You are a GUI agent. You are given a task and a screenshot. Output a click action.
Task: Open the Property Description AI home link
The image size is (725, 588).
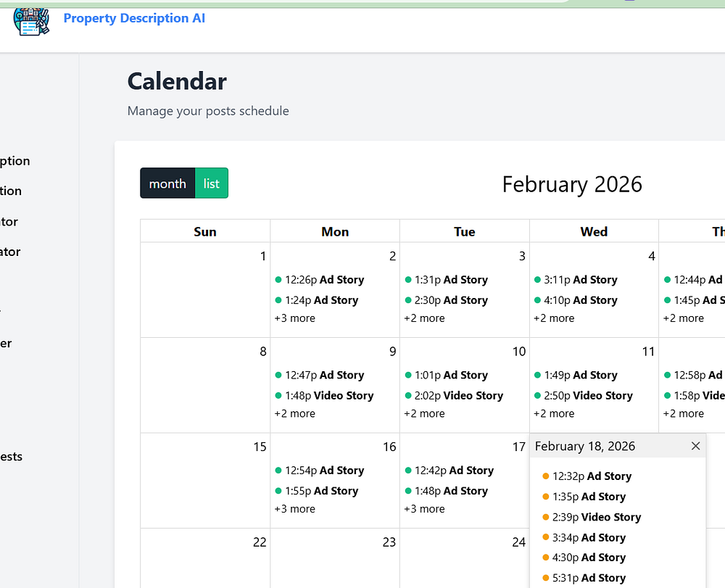(x=134, y=18)
